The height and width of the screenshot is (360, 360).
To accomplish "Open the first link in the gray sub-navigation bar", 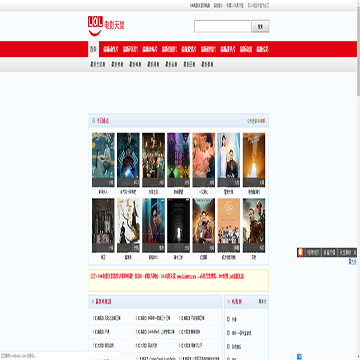I will pos(98,65).
